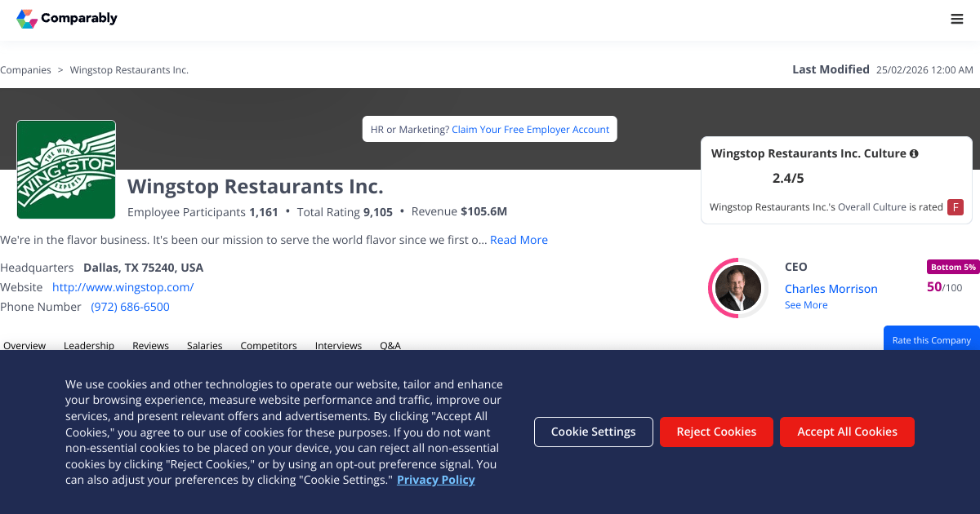The image size is (980, 514).
Task: Click the Wingstop company logo
Action: [x=66, y=170]
